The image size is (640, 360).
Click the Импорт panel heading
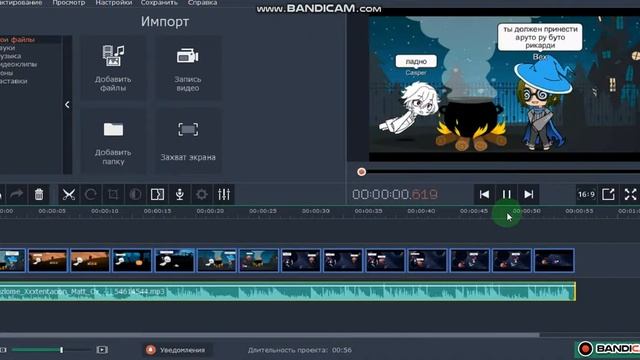[x=165, y=22]
